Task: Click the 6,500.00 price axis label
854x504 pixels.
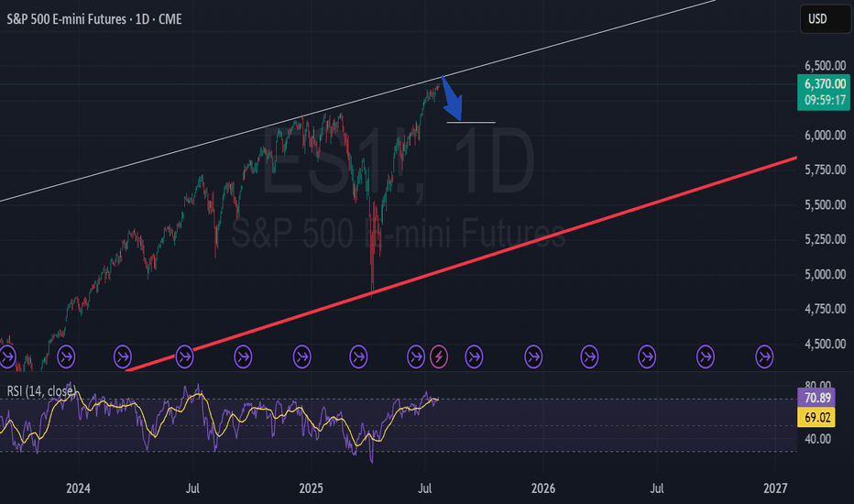Action: [825, 66]
